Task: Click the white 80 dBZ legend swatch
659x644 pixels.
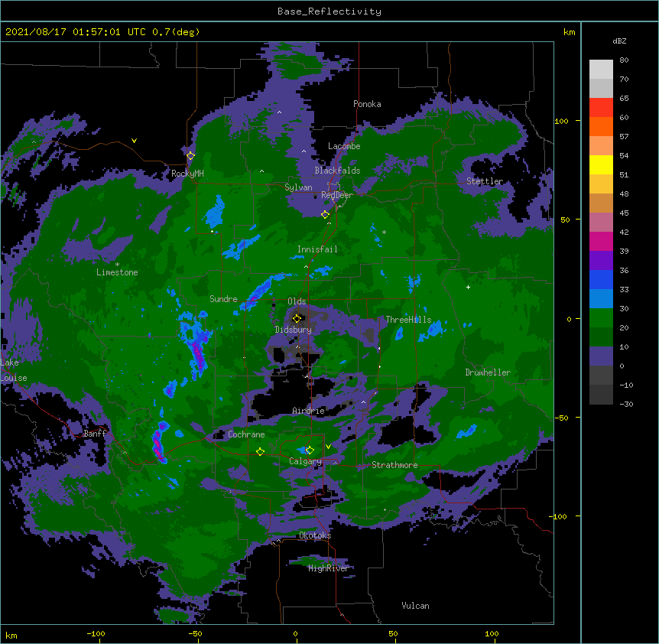Action: pyautogui.click(x=601, y=70)
